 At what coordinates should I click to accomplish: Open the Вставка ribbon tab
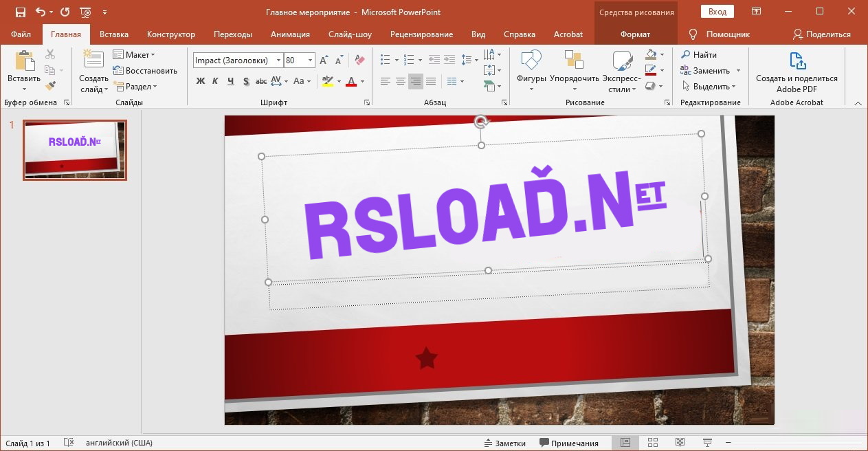point(114,34)
